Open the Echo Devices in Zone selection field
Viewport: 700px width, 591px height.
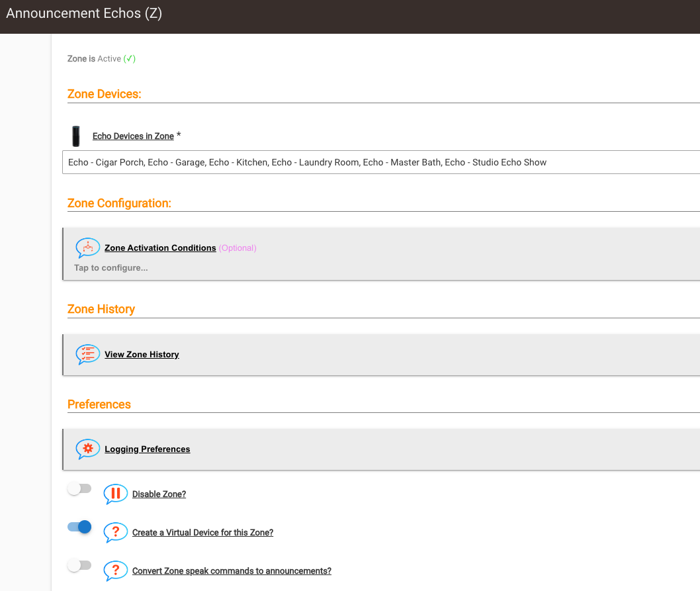pos(381,162)
